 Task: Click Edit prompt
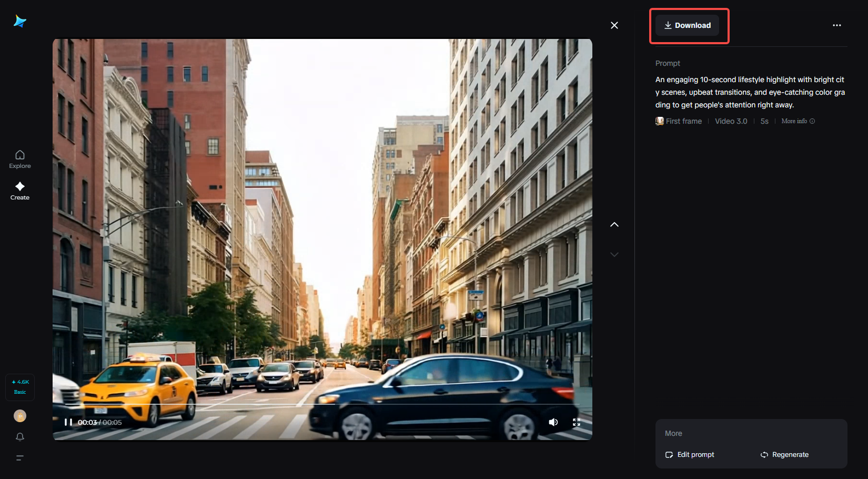pos(690,455)
